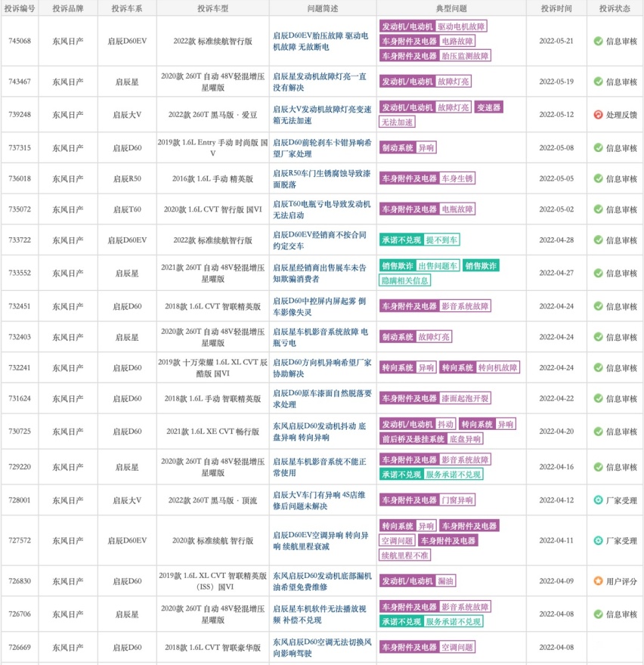
Task: Click the date cell '2022-05-21'
Action: click(556, 41)
